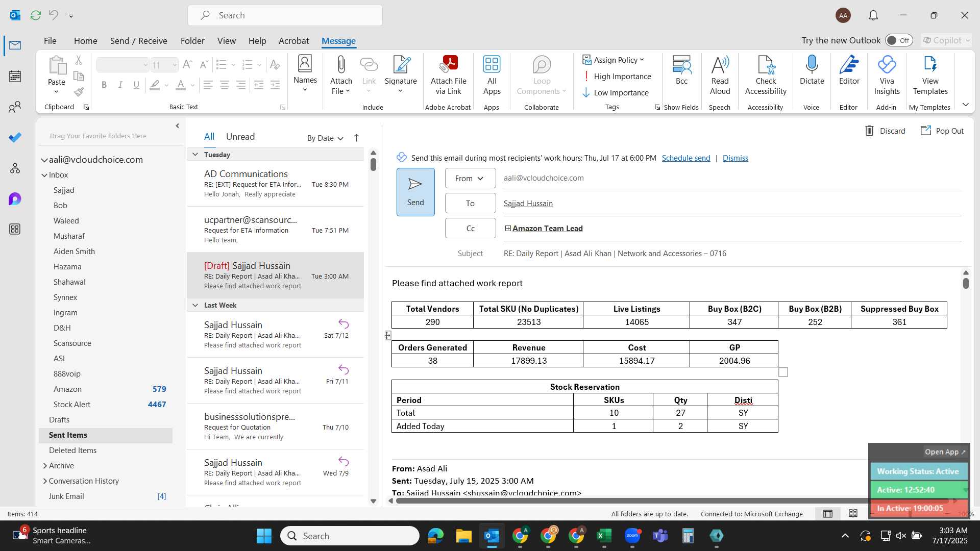The image size is (980, 551).
Task: Dismiss the send suggestion
Action: (x=735, y=158)
